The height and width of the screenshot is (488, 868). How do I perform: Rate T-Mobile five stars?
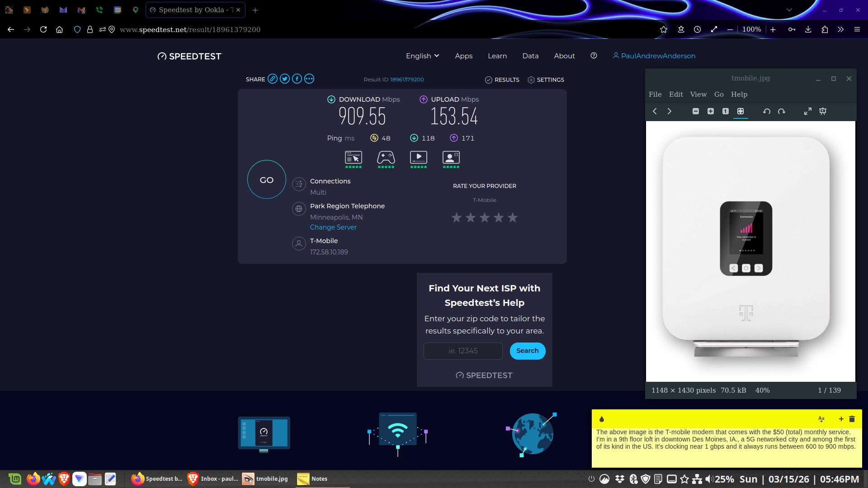coord(512,218)
